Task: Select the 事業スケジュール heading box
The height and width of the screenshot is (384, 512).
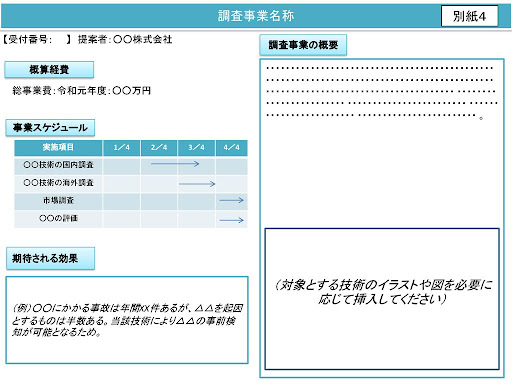Action: pyautogui.click(x=50, y=128)
